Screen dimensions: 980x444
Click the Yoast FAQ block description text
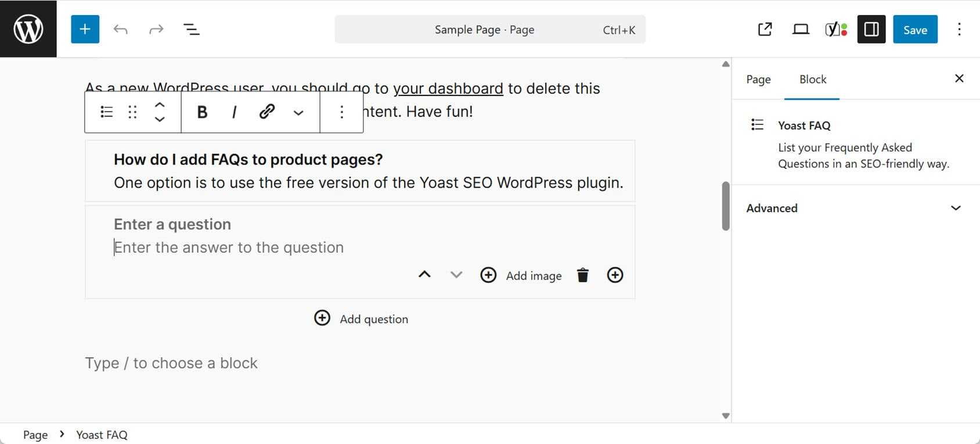click(863, 156)
